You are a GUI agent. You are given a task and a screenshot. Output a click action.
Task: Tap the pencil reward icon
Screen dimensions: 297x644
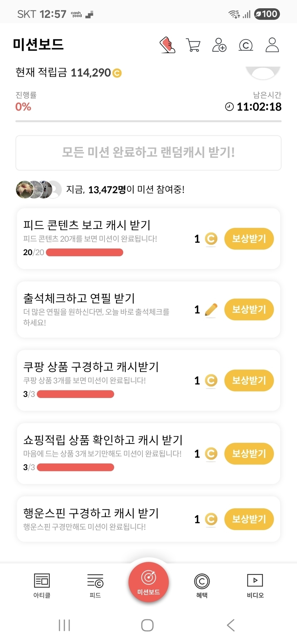[x=211, y=309]
